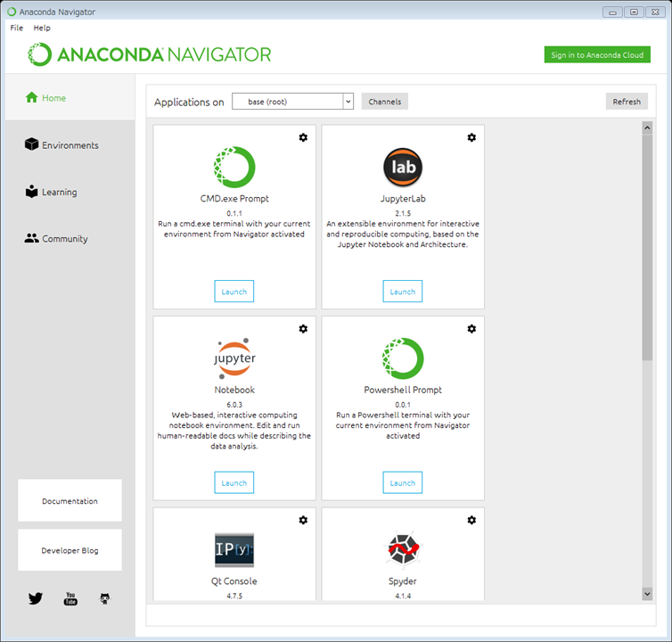Click the Environments cube icon
Image resolution: width=672 pixels, height=642 pixels.
32,144
